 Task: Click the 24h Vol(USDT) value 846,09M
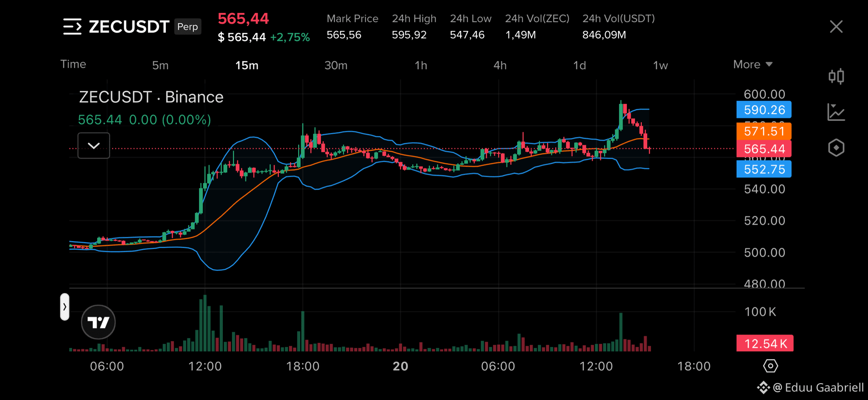tap(604, 35)
